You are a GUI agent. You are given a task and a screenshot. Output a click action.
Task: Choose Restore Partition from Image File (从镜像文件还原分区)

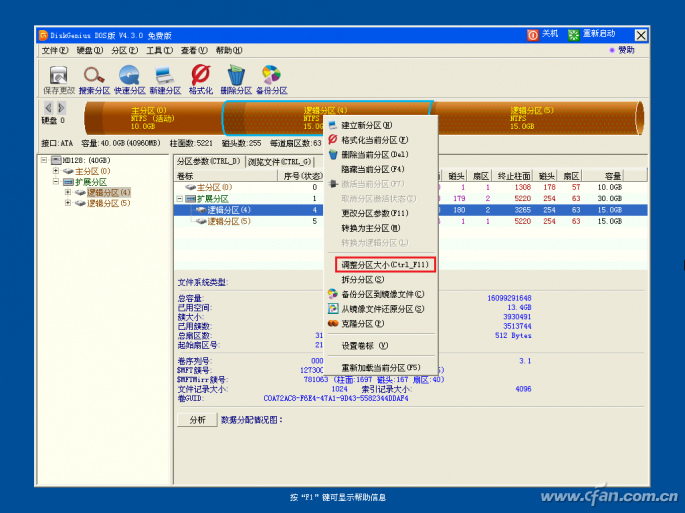coord(381,309)
